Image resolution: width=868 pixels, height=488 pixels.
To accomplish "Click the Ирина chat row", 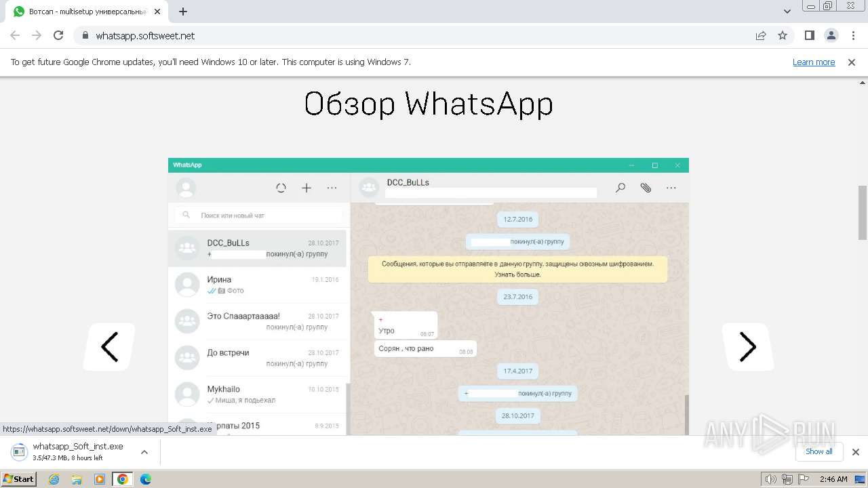I will [257, 285].
